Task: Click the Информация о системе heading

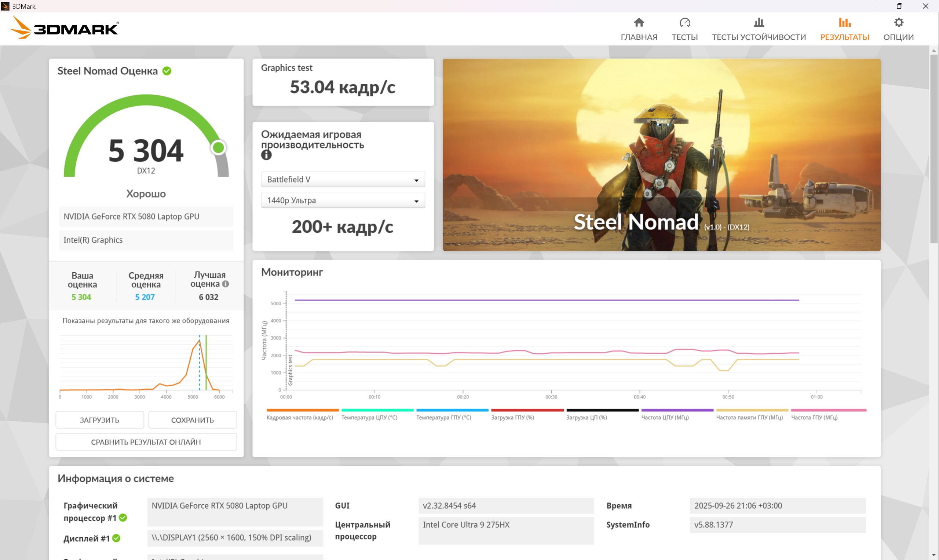Action: pyautogui.click(x=116, y=479)
